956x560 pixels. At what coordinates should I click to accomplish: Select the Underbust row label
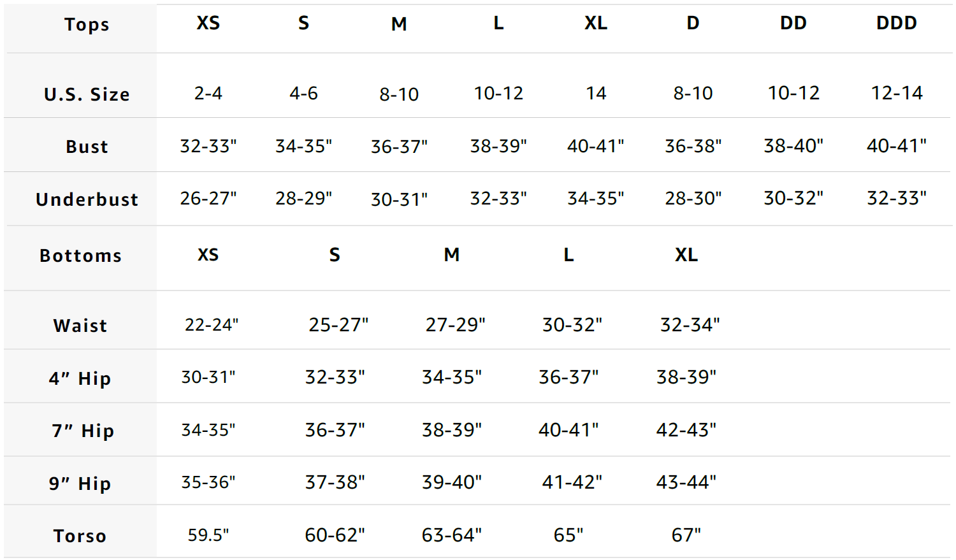(x=87, y=200)
